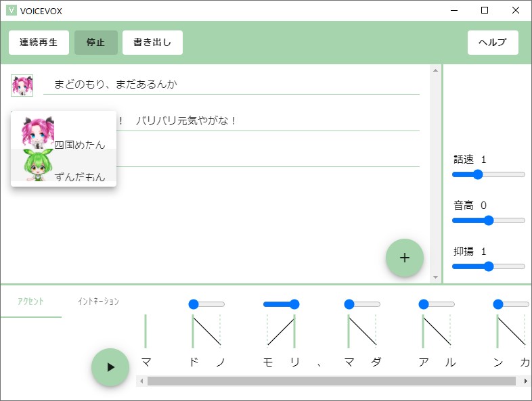Image resolution: width=532 pixels, height=401 pixels.
Task: Click the accent slider above マ ダ
Action: click(362, 304)
